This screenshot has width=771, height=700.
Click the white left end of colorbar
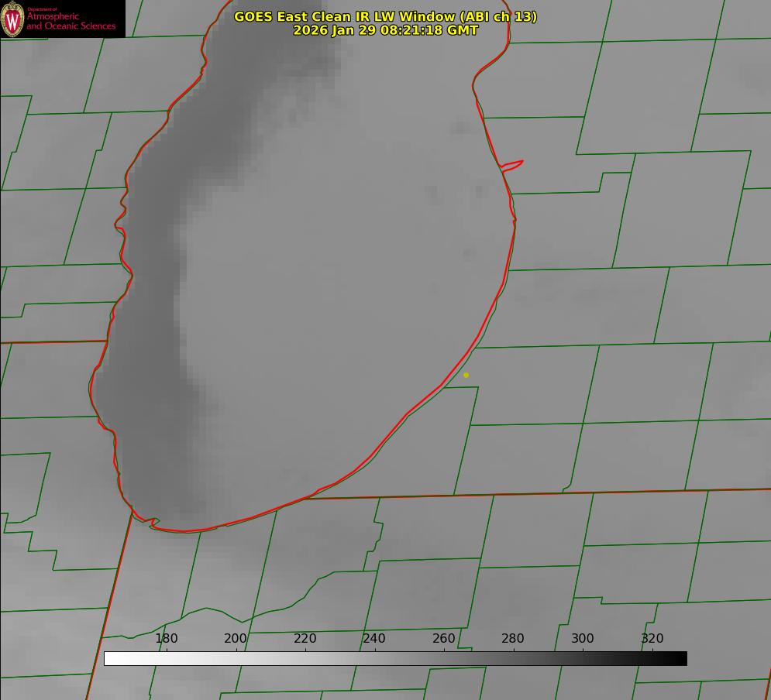pos(110,658)
